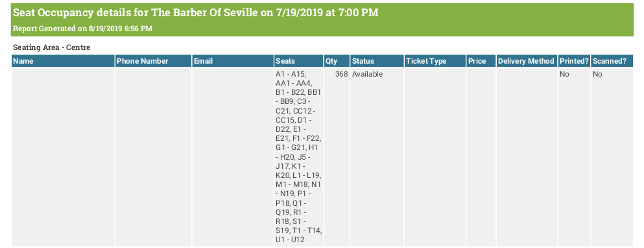Viewport: 644px width, 248px height.
Task: Click the Name column header
Action: pos(63,61)
